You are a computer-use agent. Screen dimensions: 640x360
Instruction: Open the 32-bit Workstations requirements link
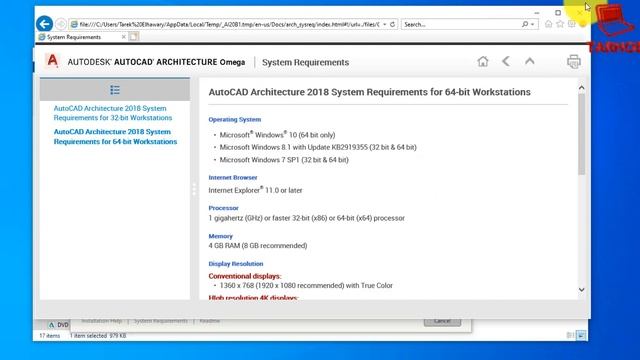(113, 113)
